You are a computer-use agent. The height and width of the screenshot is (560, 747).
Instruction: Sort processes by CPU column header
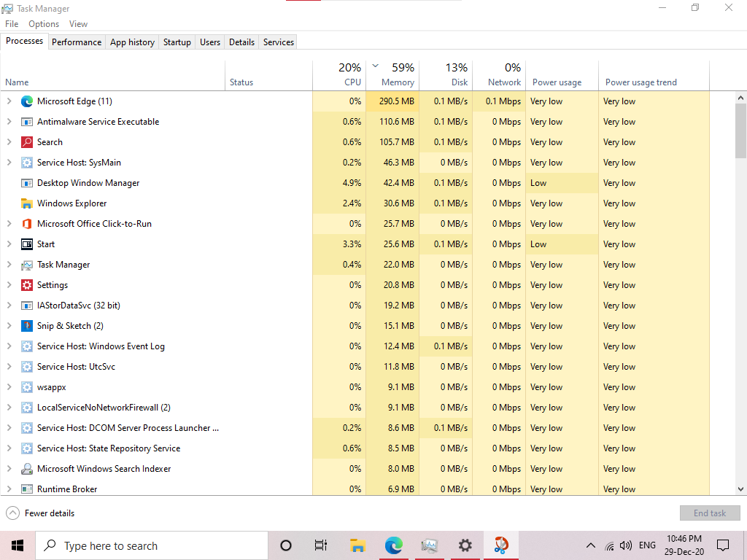339,75
